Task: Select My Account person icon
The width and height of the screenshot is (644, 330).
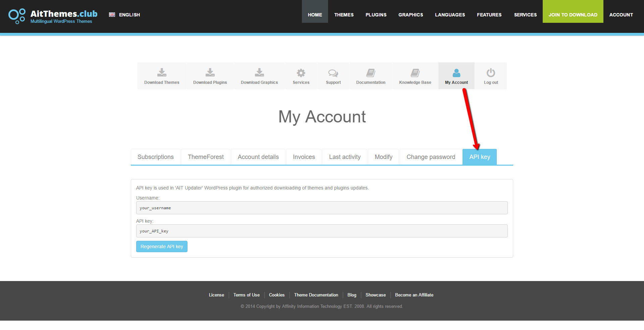Action: click(x=457, y=73)
